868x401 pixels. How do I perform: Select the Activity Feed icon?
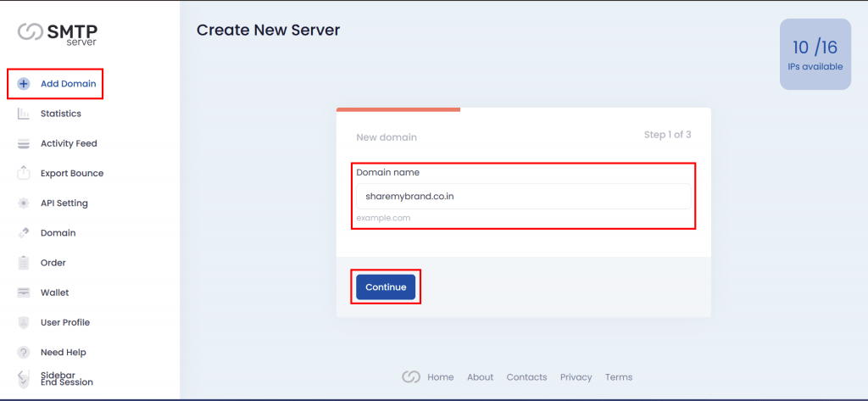click(23, 144)
